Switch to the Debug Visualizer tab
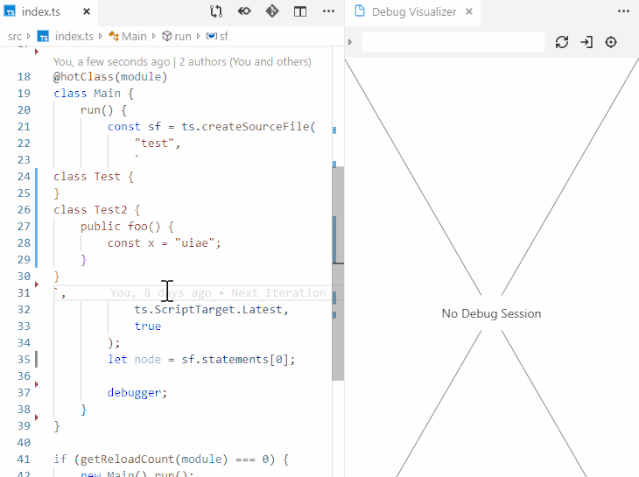The image size is (639, 477). pos(414,12)
